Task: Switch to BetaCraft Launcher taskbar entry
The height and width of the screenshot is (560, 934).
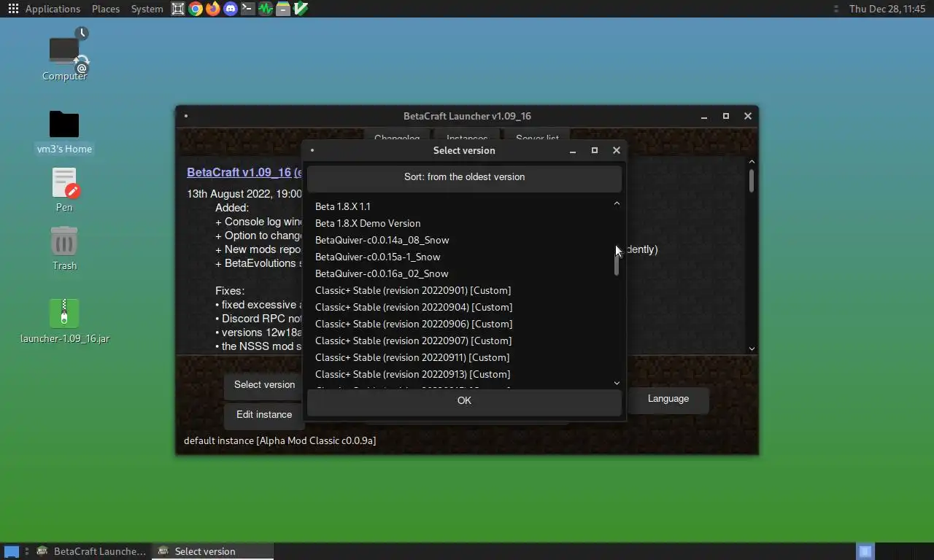Action: pos(92,551)
